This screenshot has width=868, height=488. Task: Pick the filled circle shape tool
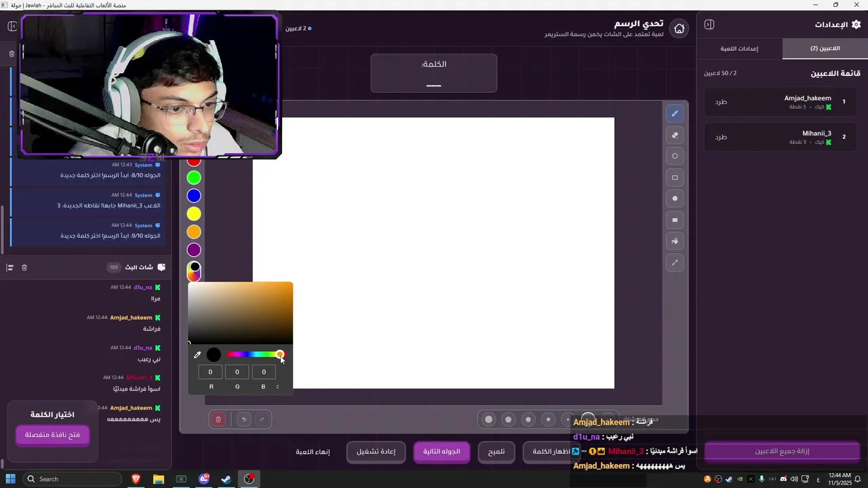coord(675,199)
